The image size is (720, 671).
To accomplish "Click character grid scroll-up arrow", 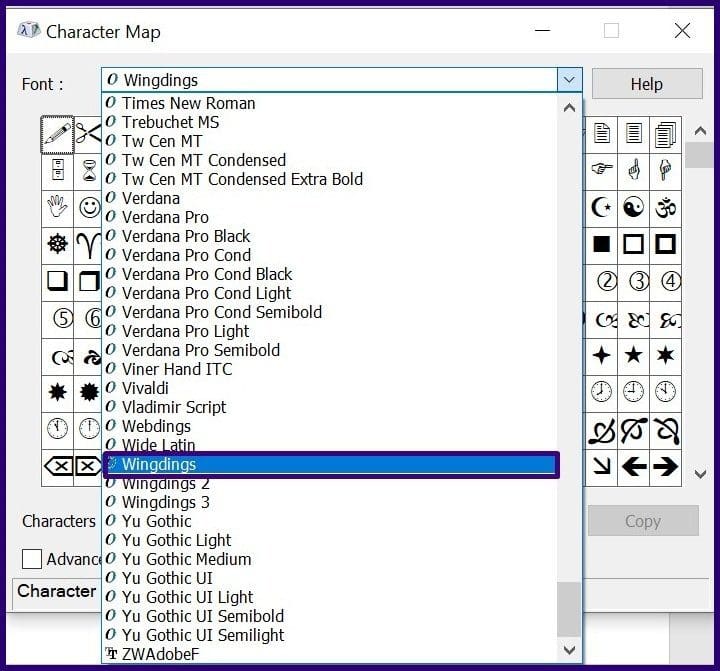I will [x=700, y=131].
